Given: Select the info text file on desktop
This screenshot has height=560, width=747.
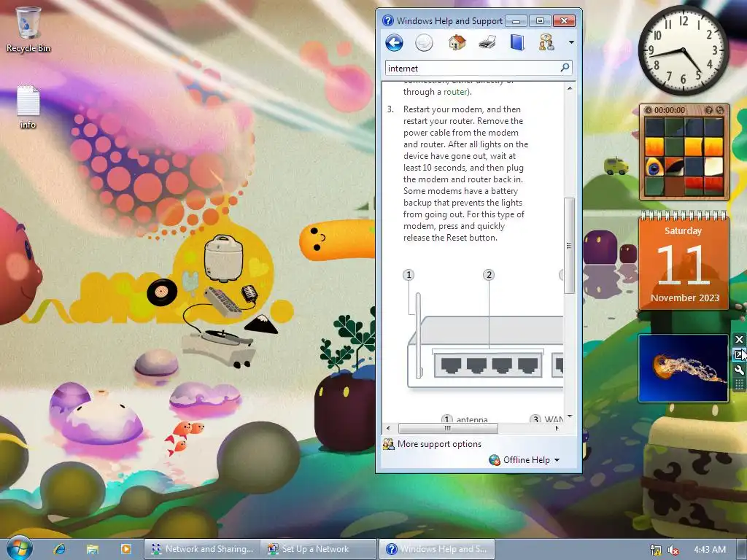Looking at the screenshot, I should point(28,106).
